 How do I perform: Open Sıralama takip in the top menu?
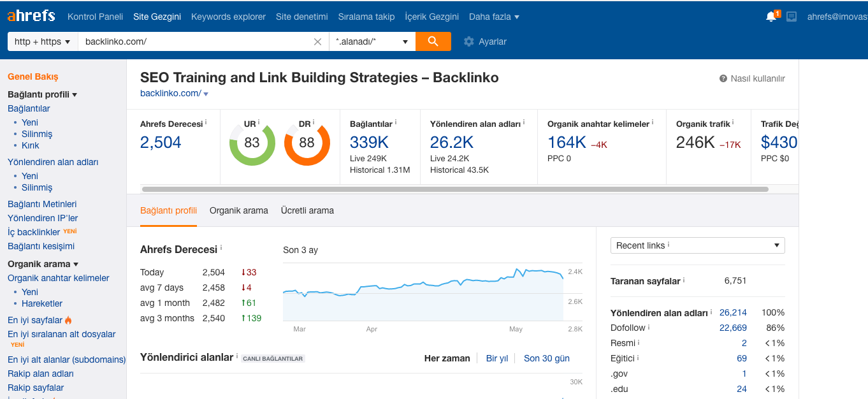[366, 17]
